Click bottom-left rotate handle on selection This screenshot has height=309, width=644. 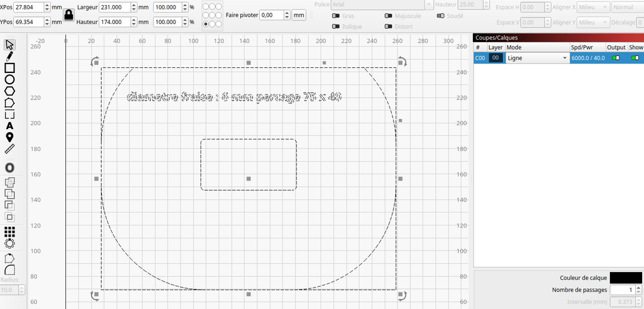tap(94, 295)
